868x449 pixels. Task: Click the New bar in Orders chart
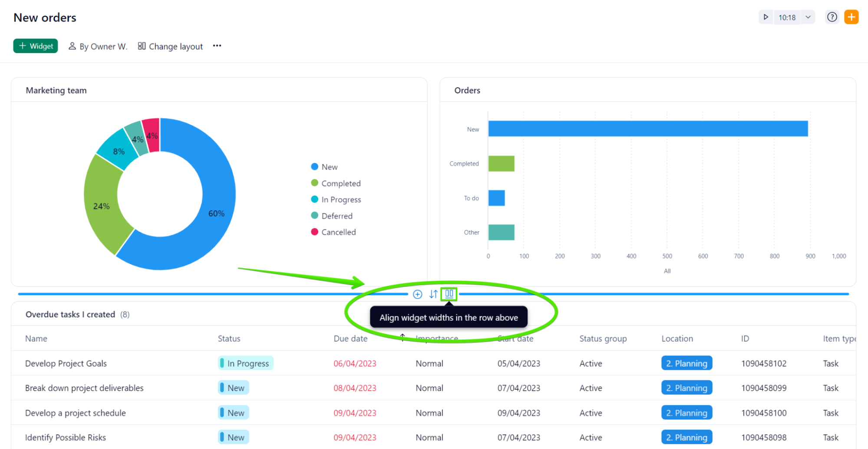pos(648,129)
